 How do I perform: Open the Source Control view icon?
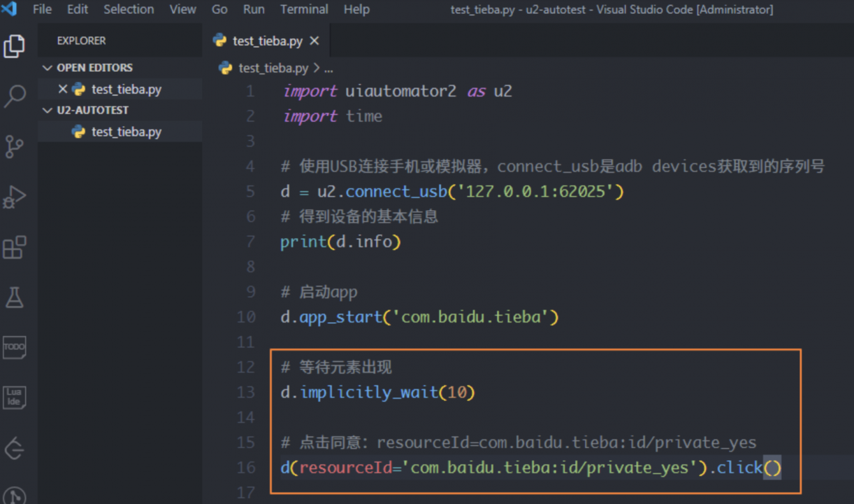pyautogui.click(x=15, y=147)
